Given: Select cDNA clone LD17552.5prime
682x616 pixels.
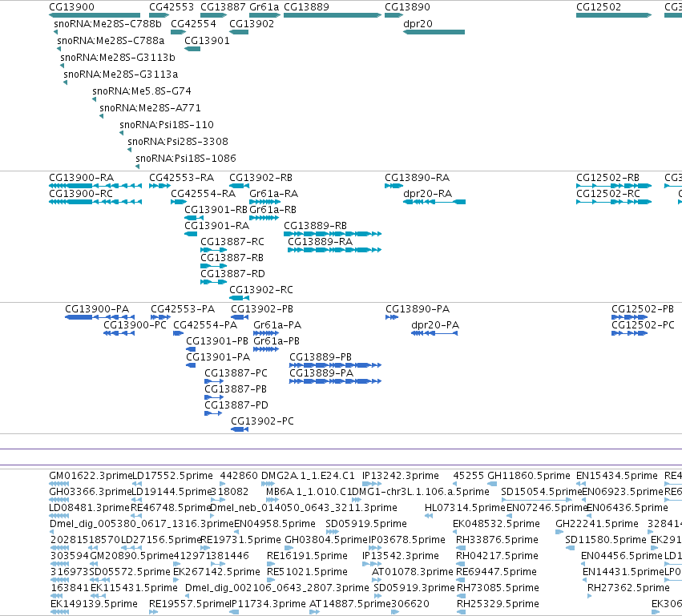Looking at the screenshot, I should point(137,484).
